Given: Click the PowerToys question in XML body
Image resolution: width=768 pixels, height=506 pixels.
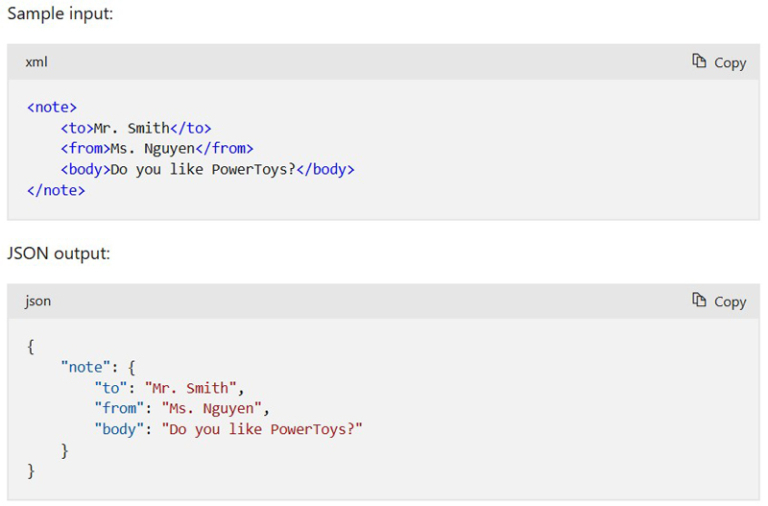Looking at the screenshot, I should point(203,169).
